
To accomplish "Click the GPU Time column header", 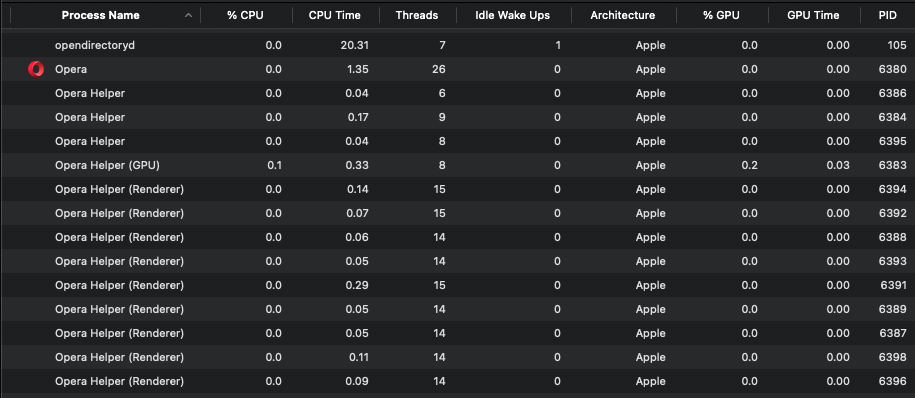I will [813, 16].
